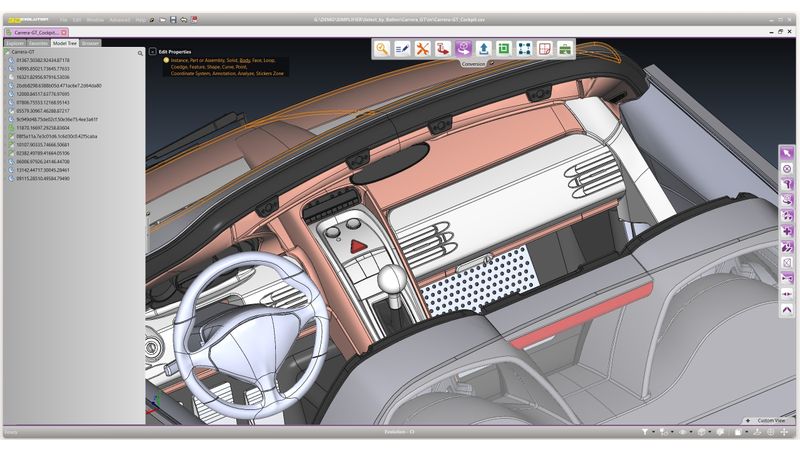
Task: Select tree item 06006.97926.24146.44700
Action: point(43,162)
